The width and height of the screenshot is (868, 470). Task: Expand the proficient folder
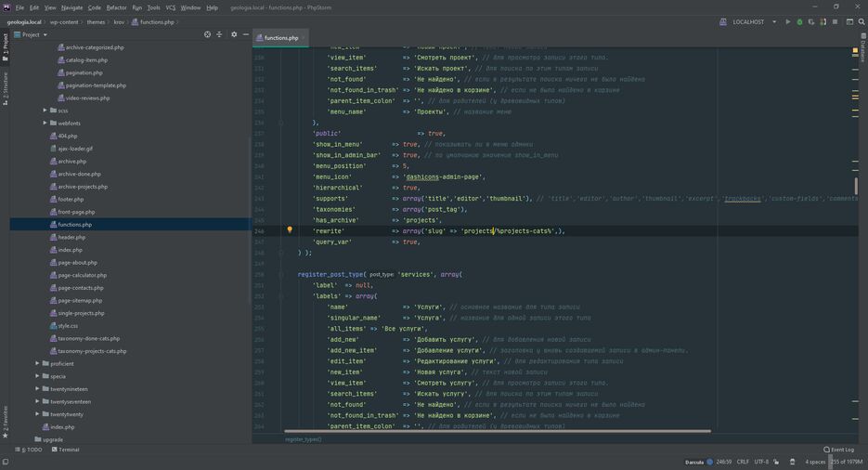[37, 364]
